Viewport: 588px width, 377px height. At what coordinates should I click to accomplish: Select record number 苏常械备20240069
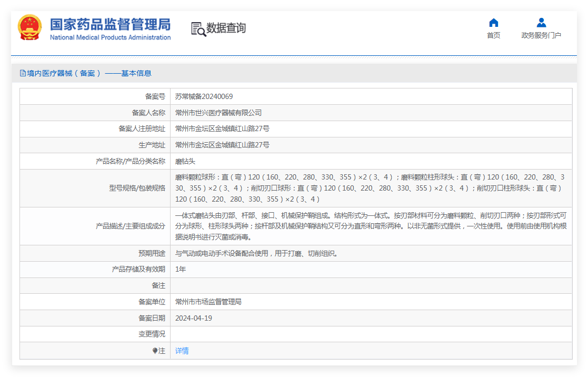pos(204,96)
